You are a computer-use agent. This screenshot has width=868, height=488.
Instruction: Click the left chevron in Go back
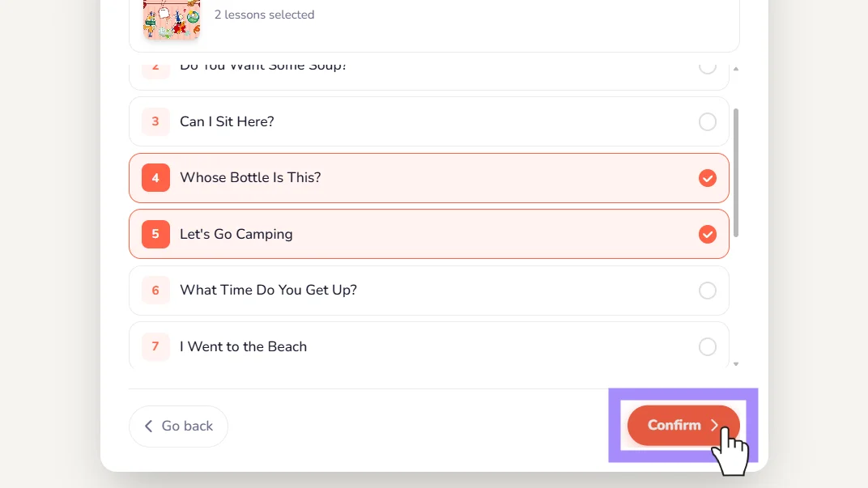(148, 426)
